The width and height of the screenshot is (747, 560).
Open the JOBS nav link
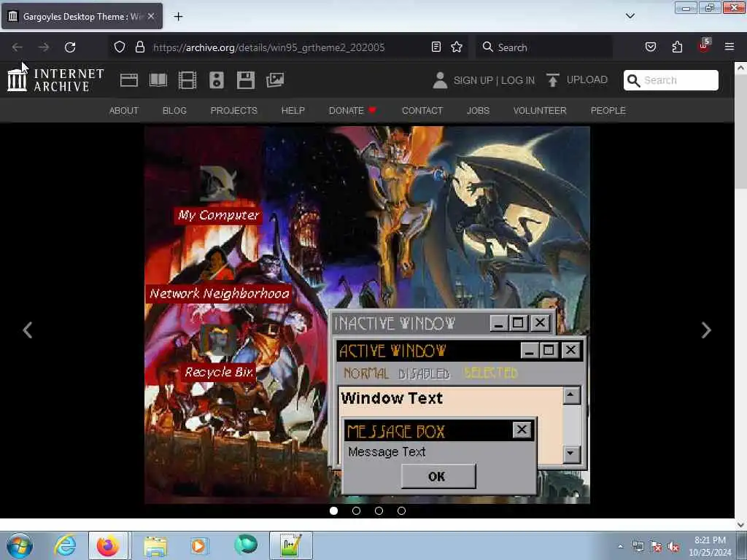coord(478,111)
